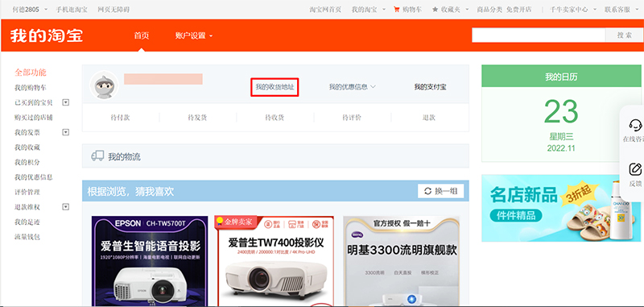The height and width of the screenshot is (307, 644).
Task: Open the 反馈 feedback pencil icon
Action: [x=635, y=169]
